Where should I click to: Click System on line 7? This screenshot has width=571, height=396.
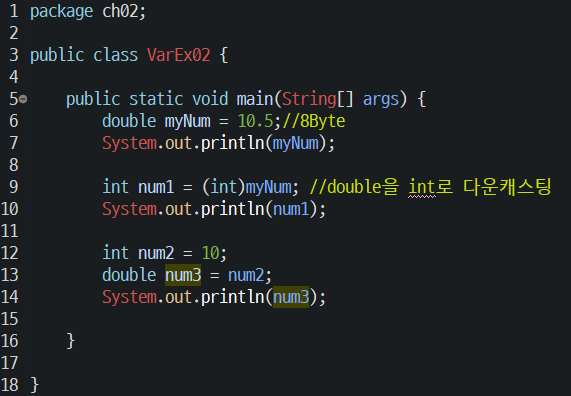click(129, 144)
